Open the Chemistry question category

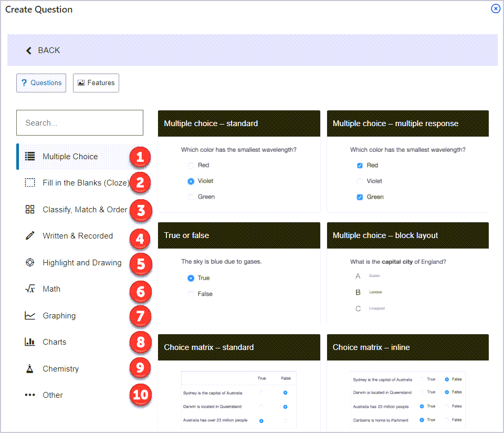[x=80, y=369]
